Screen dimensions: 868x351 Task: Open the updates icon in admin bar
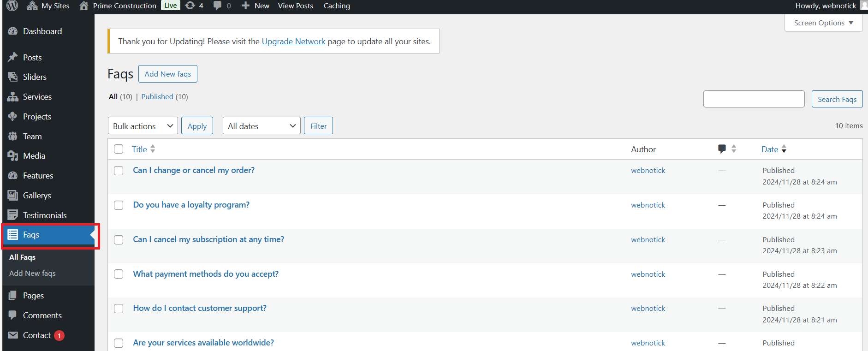(190, 6)
